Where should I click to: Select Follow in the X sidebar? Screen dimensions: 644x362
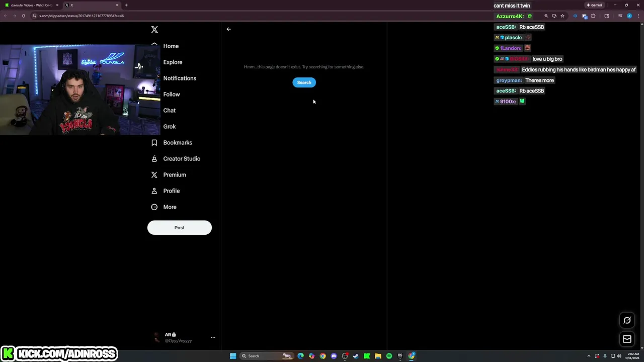(171, 95)
